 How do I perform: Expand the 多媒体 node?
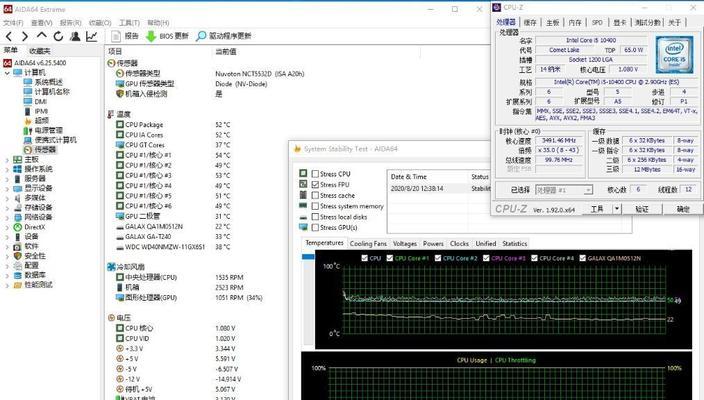pos(7,198)
